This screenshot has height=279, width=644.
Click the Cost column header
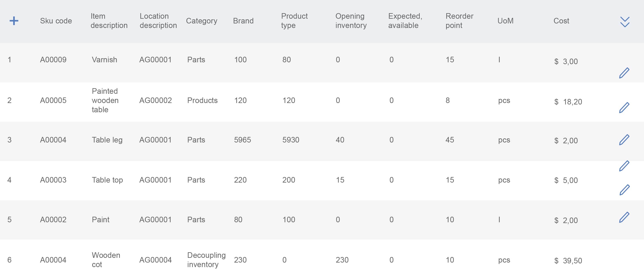pyautogui.click(x=561, y=21)
